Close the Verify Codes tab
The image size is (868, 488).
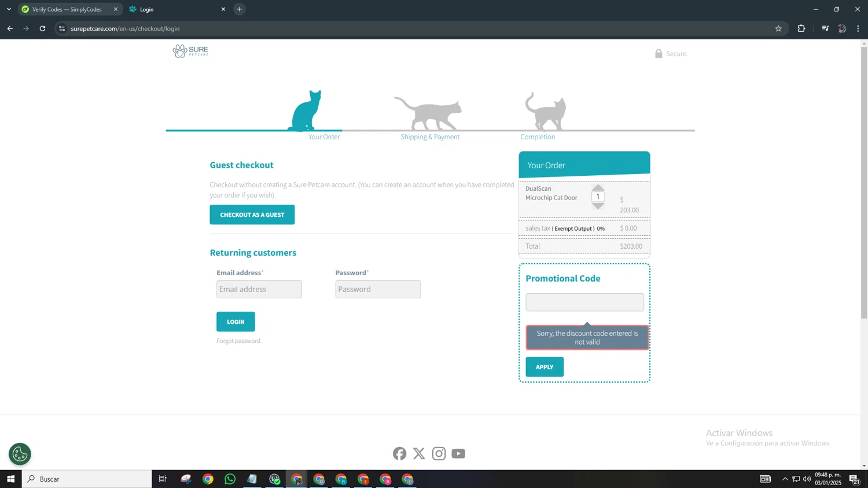(116, 9)
